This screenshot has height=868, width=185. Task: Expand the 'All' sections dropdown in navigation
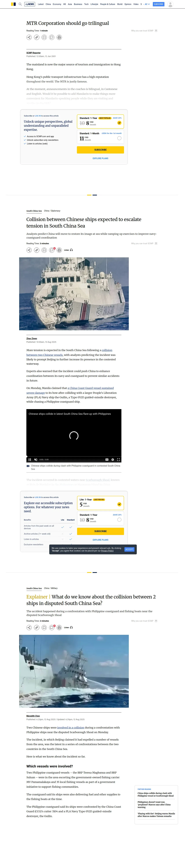(x=147, y=4)
